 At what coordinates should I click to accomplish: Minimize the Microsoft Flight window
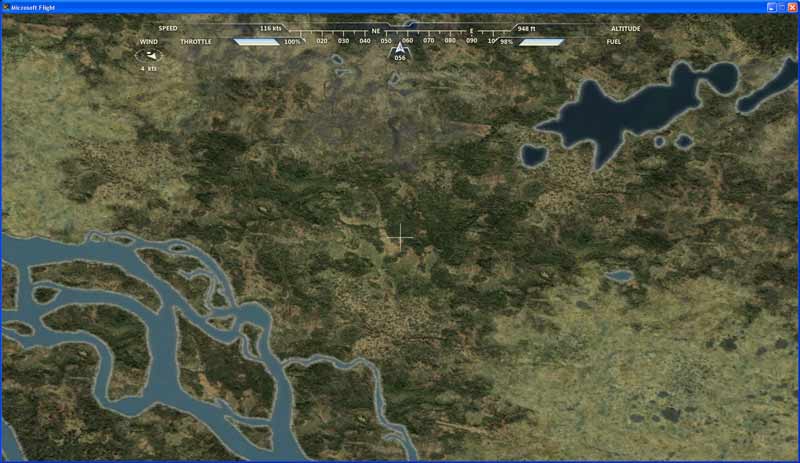[772, 7]
